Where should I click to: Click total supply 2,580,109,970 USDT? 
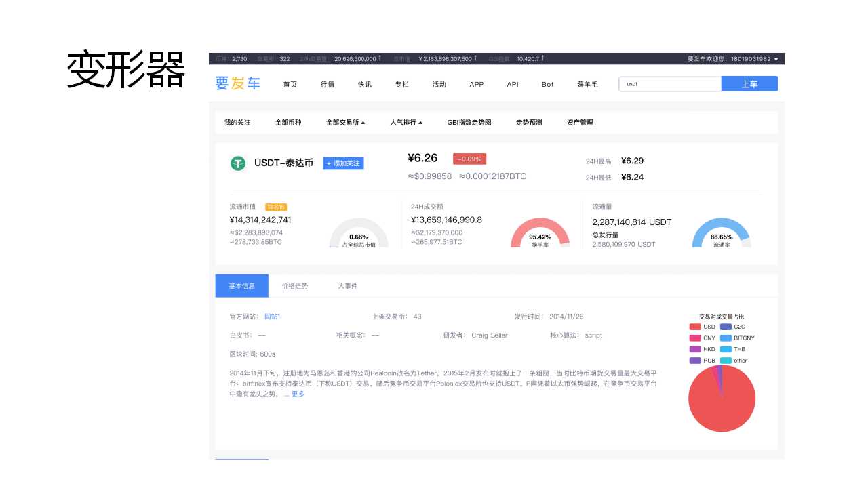(x=624, y=244)
